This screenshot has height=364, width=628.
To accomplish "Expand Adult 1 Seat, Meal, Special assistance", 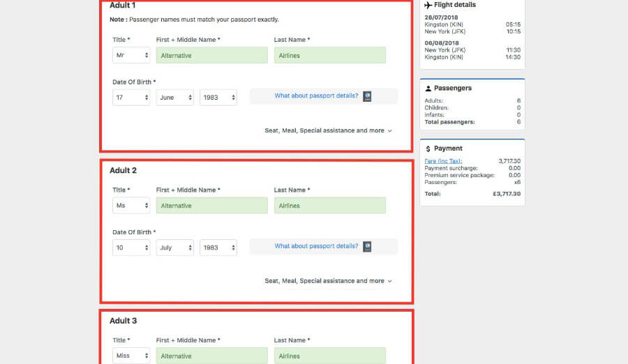I will click(328, 130).
